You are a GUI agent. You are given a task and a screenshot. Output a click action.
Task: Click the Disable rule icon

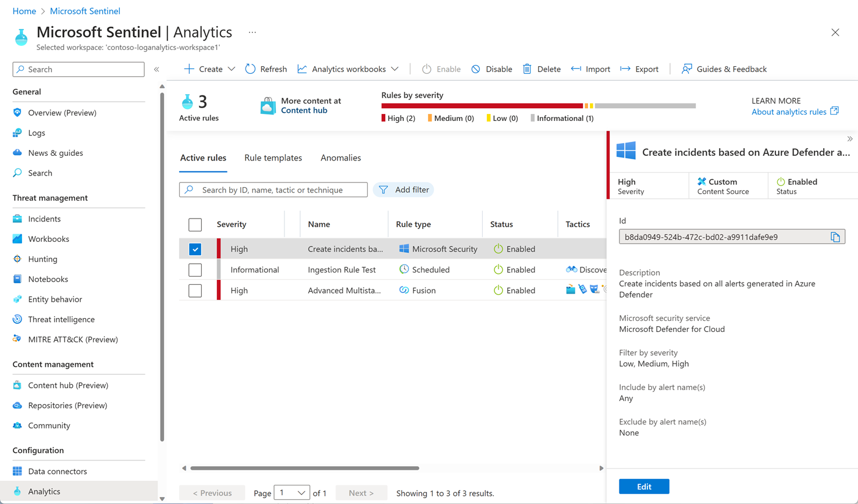(476, 69)
